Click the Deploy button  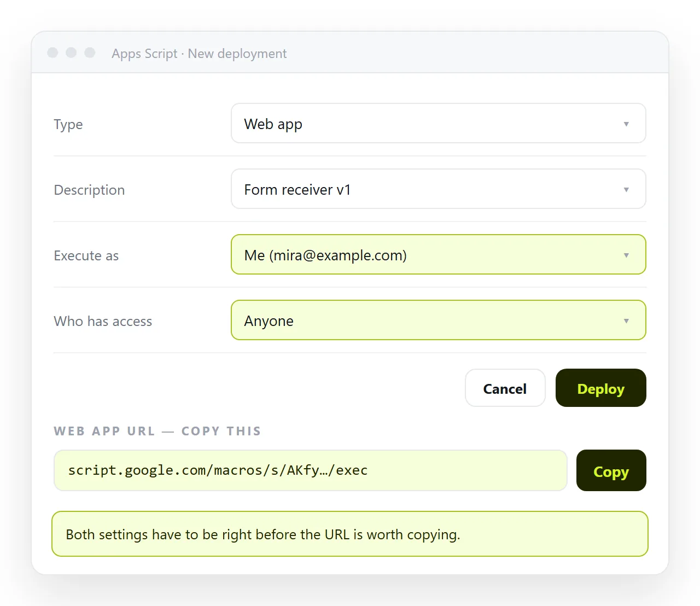[600, 388]
